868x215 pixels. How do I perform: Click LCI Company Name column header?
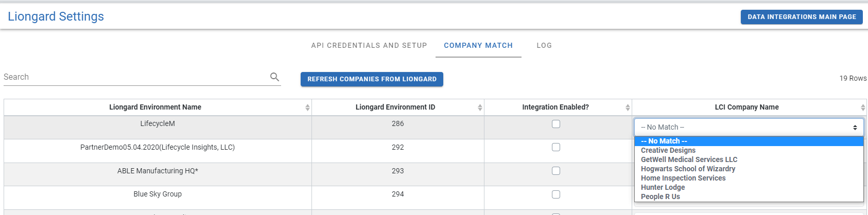click(x=750, y=107)
